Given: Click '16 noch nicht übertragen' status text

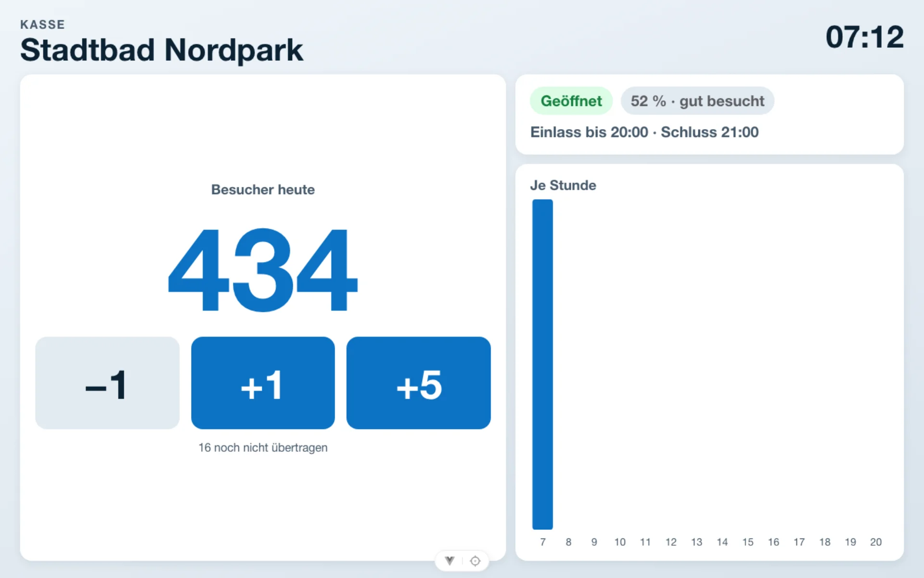Looking at the screenshot, I should click(x=263, y=447).
